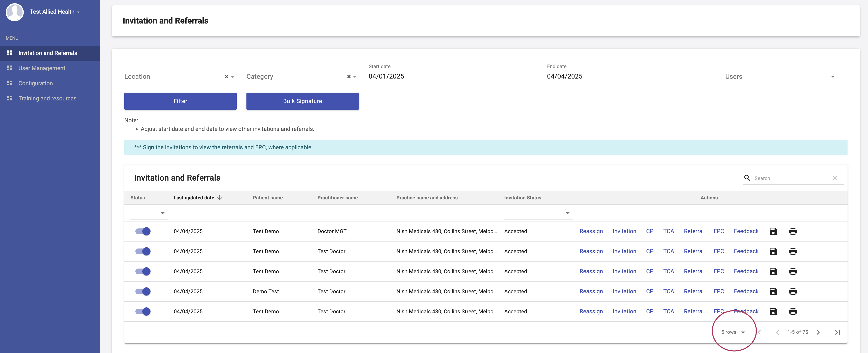This screenshot has height=353, width=868.
Task: Click print icon in the Demo Test row
Action: coord(793,291)
